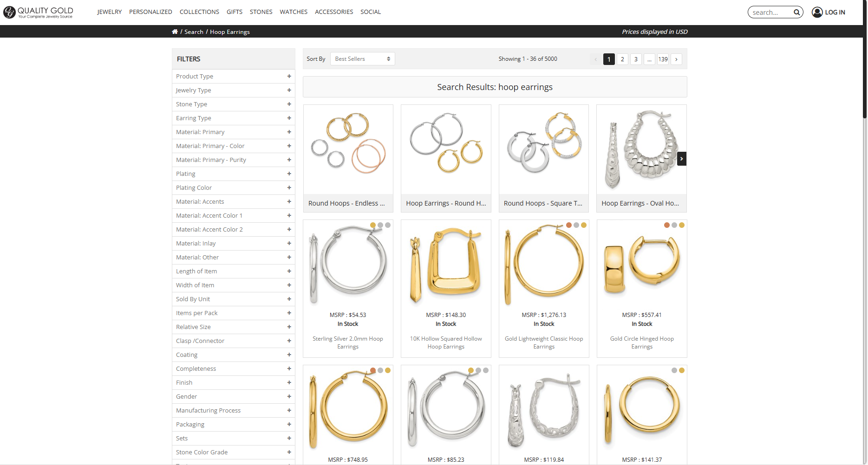
Task: Open the WATCHES menu
Action: coord(293,12)
